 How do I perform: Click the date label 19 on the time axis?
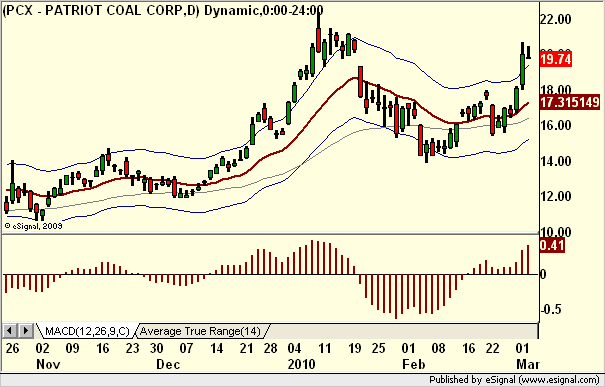355,348
